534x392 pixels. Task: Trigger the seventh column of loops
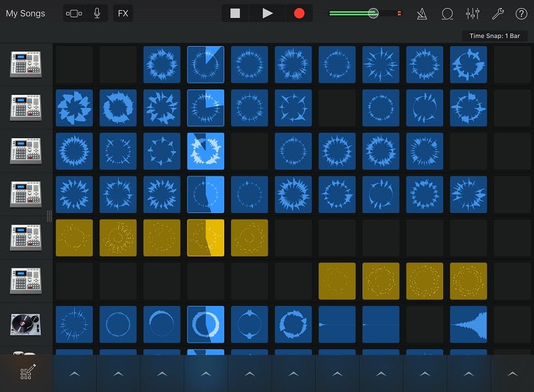337,373
